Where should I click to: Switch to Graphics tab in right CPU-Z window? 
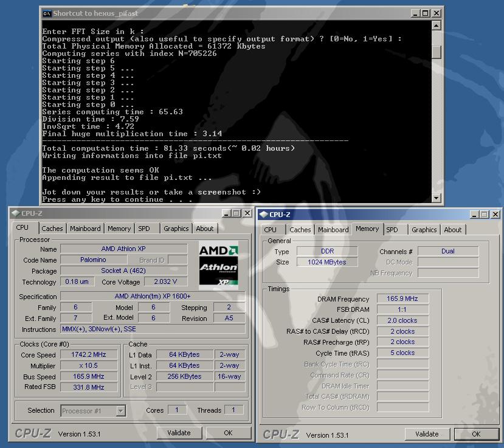coord(424,230)
